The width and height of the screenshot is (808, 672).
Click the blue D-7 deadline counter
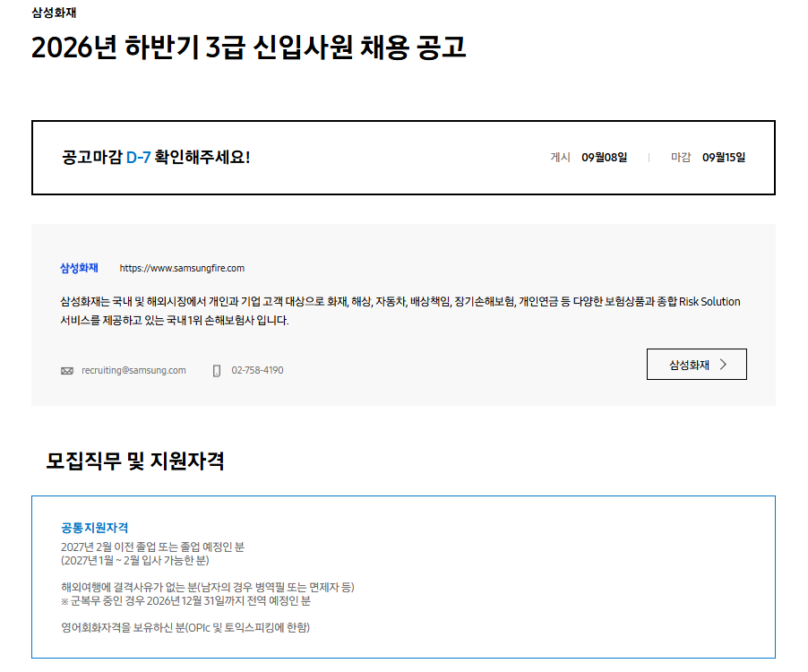(138, 157)
